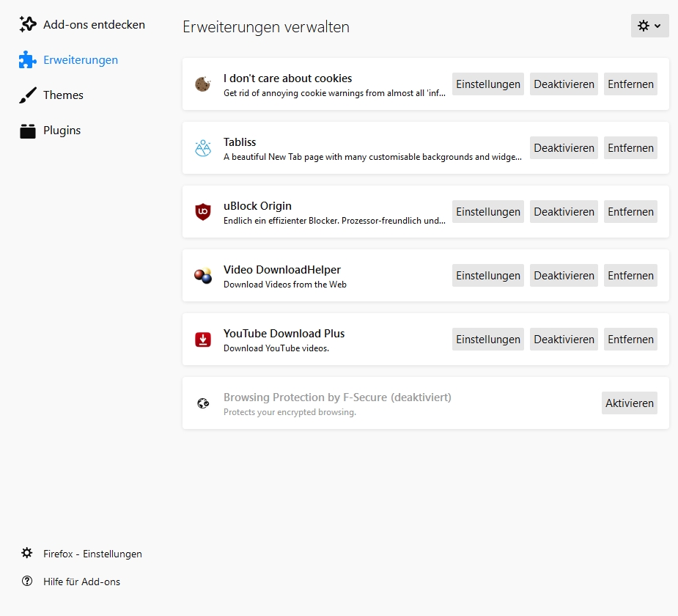Click the uBlock Origin shield icon
This screenshot has width=678, height=616.
(x=203, y=211)
